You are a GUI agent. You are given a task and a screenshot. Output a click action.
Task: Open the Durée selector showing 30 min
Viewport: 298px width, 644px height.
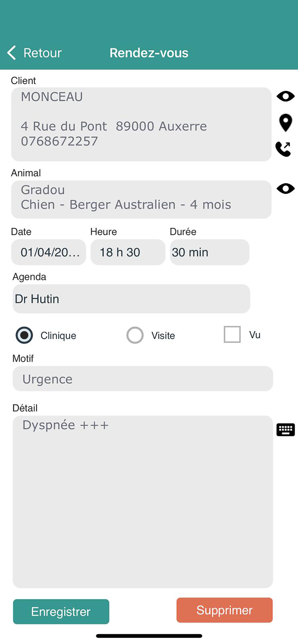pos(210,252)
